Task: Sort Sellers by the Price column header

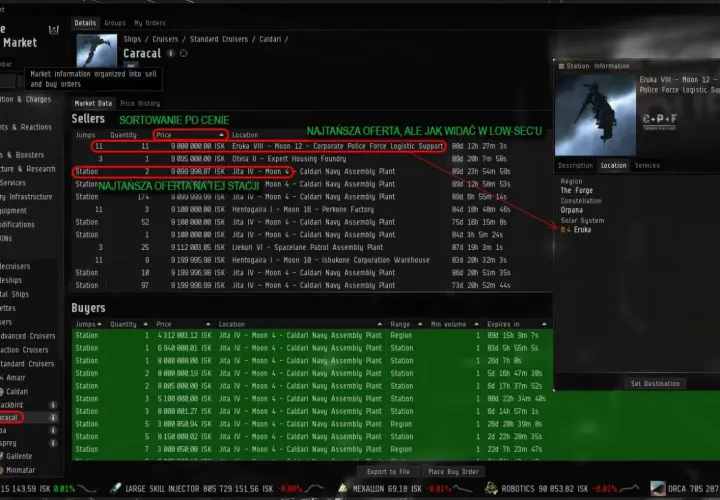Action: point(190,135)
